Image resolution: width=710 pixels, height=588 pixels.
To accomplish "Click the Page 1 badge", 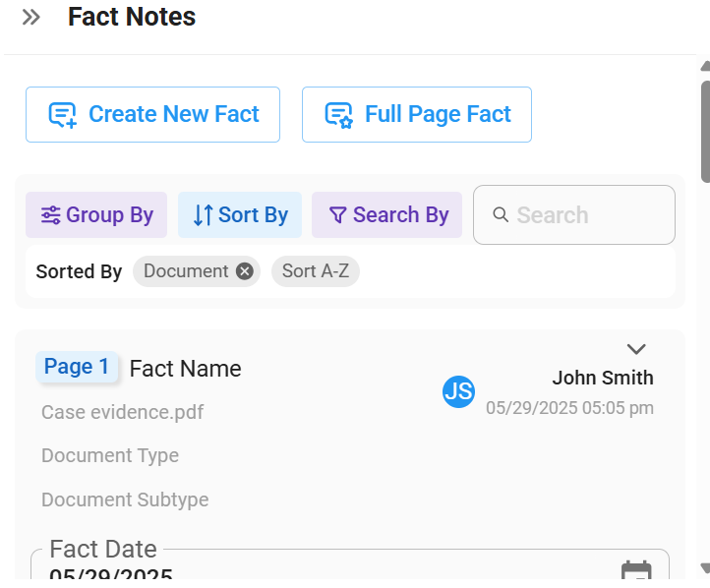I will pos(77,367).
